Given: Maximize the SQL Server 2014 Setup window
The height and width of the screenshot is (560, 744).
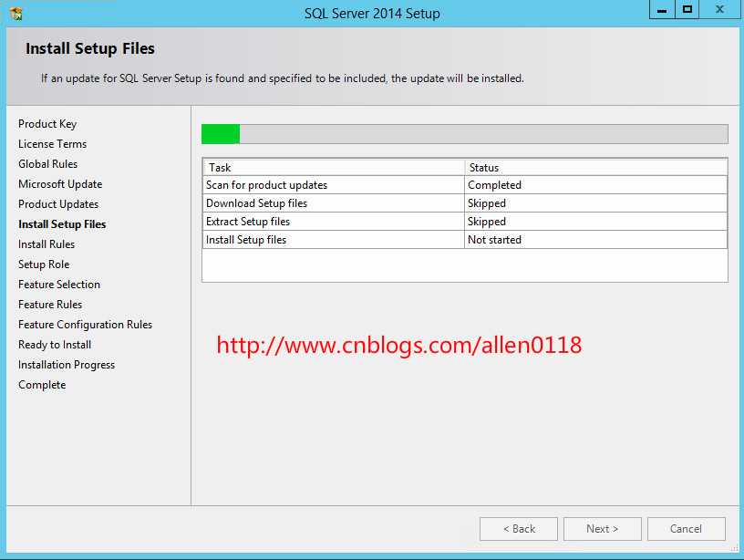Looking at the screenshot, I should click(x=687, y=10).
